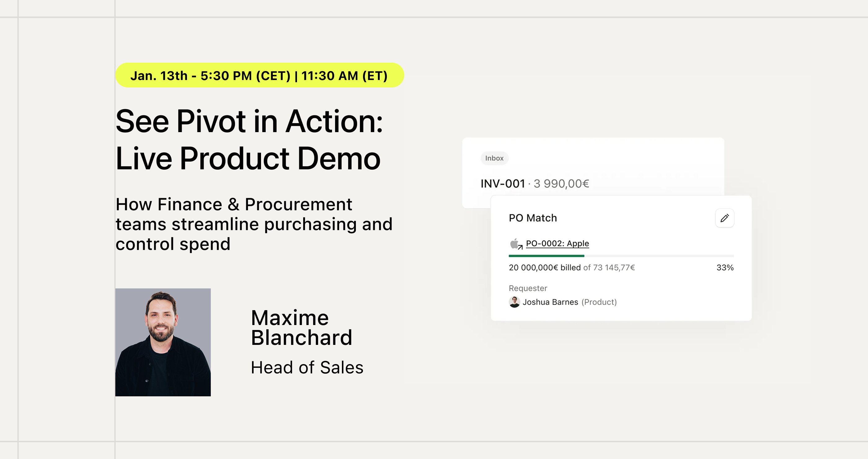The height and width of the screenshot is (459, 868).
Task: Click the Joshua Barnes name
Action: click(x=550, y=302)
